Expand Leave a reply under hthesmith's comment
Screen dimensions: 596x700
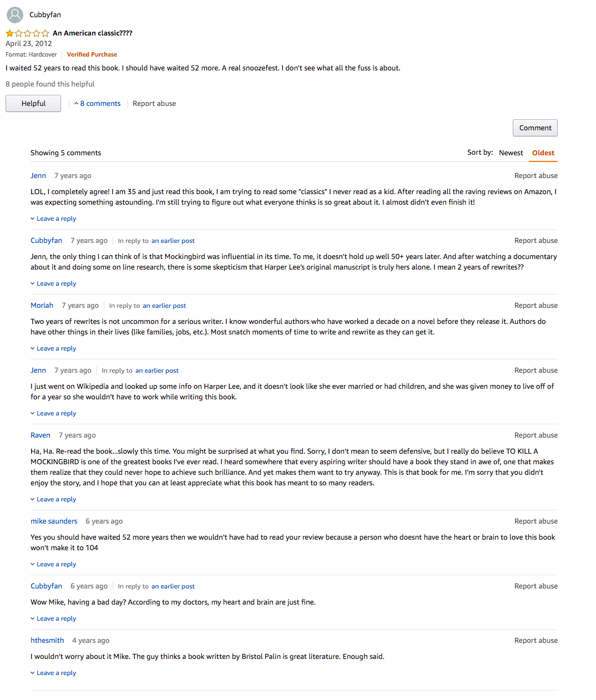pos(53,673)
